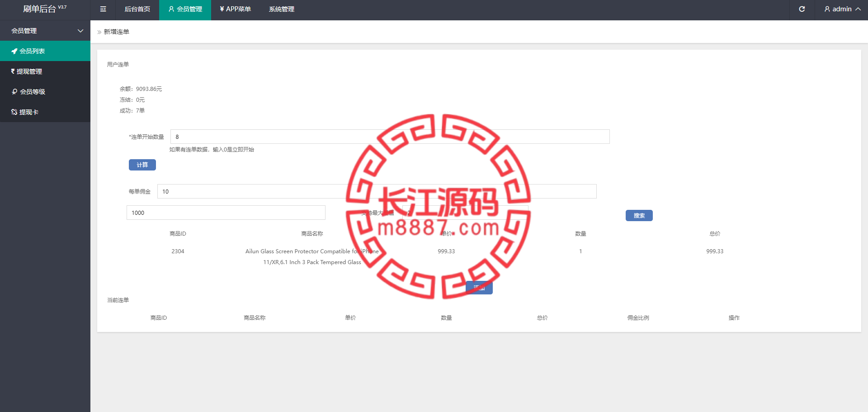Collapse the 会员管理 sidebar chevron
The height and width of the screenshot is (412, 868).
click(x=80, y=31)
